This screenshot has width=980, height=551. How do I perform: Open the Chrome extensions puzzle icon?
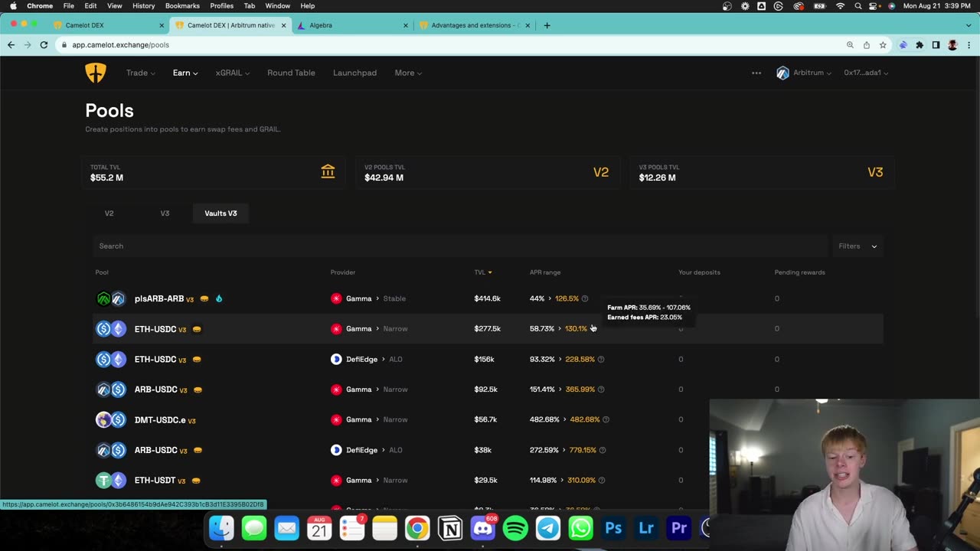tap(920, 45)
